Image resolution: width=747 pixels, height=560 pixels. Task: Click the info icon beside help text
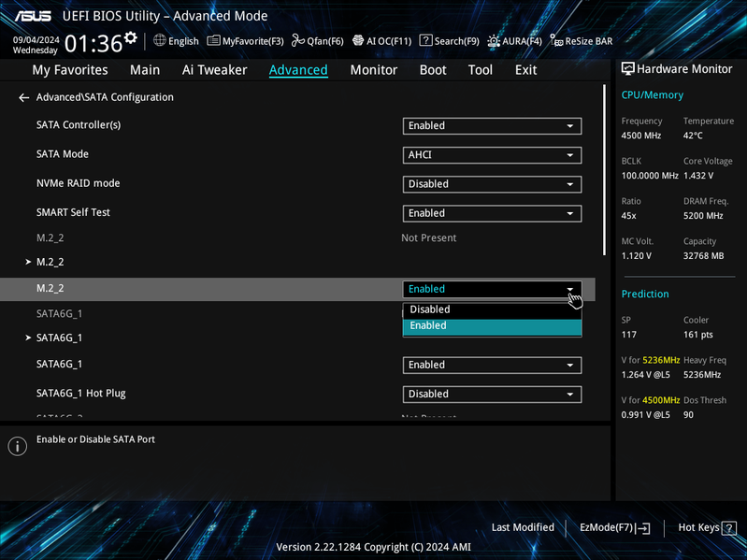(18, 446)
